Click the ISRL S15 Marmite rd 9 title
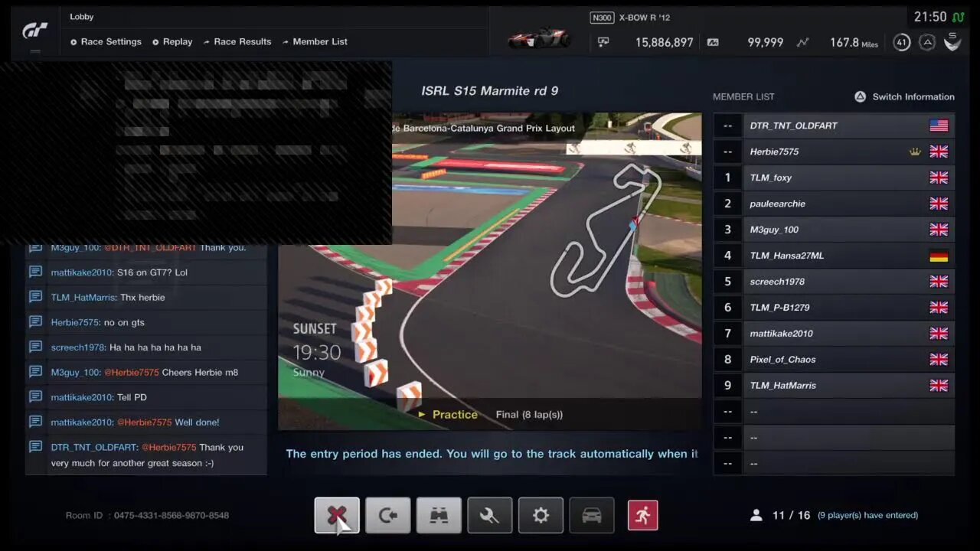Image resolution: width=980 pixels, height=551 pixels. pos(489,90)
